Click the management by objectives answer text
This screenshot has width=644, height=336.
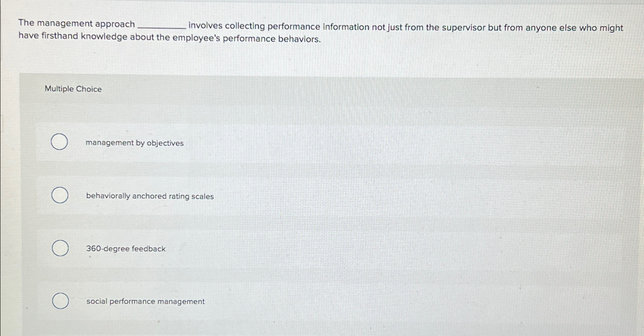pos(134,143)
